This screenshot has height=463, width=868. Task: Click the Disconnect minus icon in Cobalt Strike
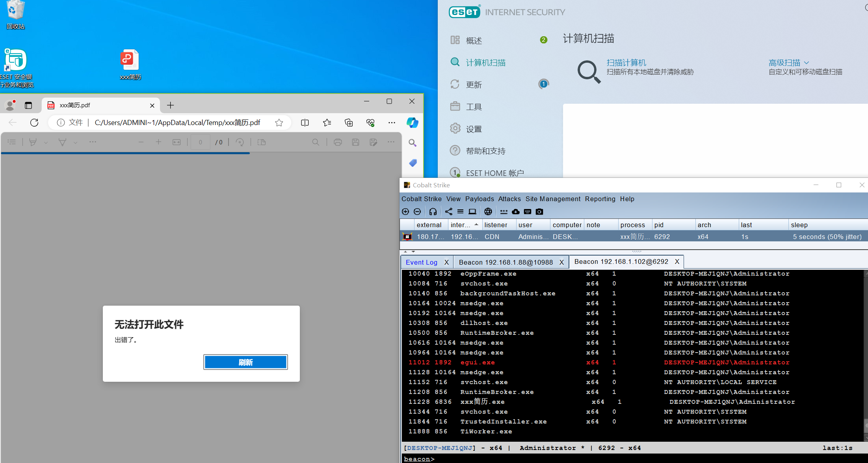click(x=417, y=212)
